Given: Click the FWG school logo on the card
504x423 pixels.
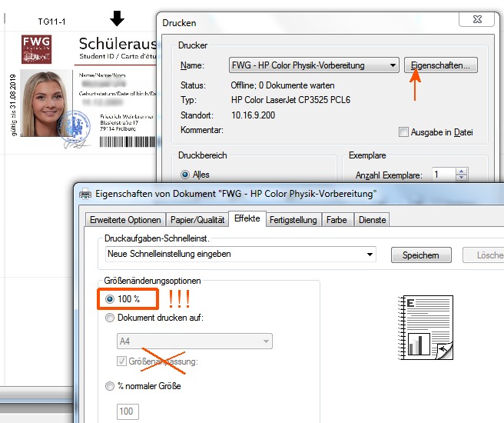Looking at the screenshot, I should [37, 48].
